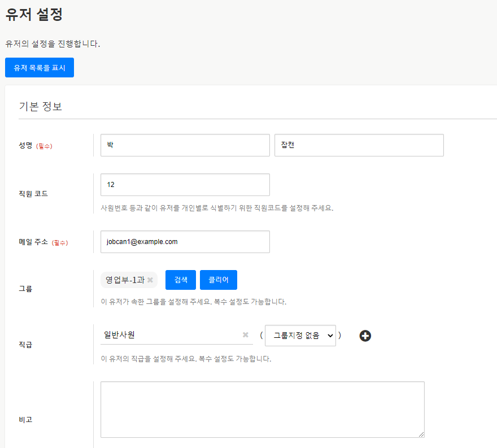
Task: Click the 클리어 button
Action: click(x=218, y=280)
